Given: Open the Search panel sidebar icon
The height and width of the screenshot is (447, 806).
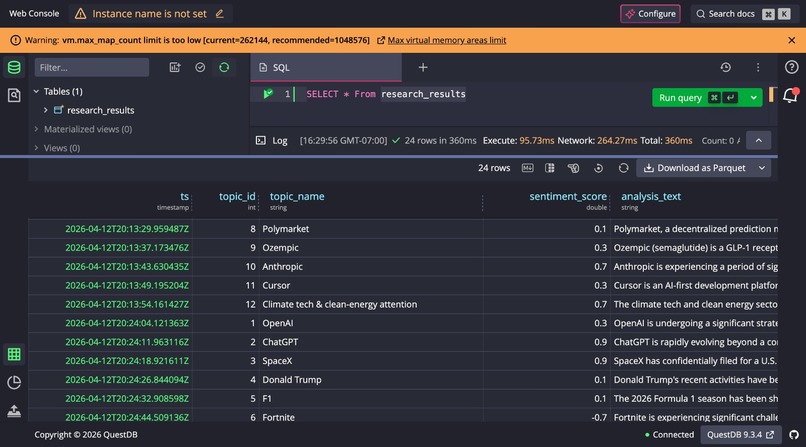Looking at the screenshot, I should pos(14,95).
